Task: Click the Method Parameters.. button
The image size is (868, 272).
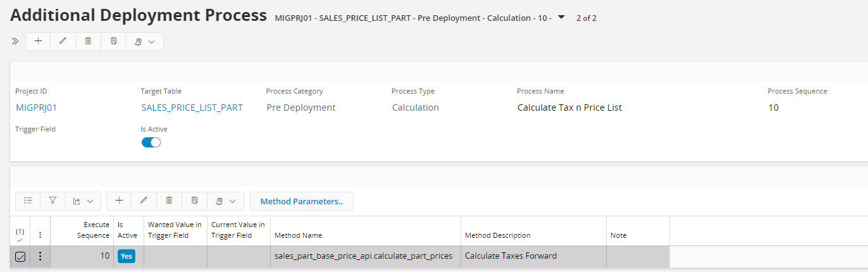Action: tap(302, 201)
